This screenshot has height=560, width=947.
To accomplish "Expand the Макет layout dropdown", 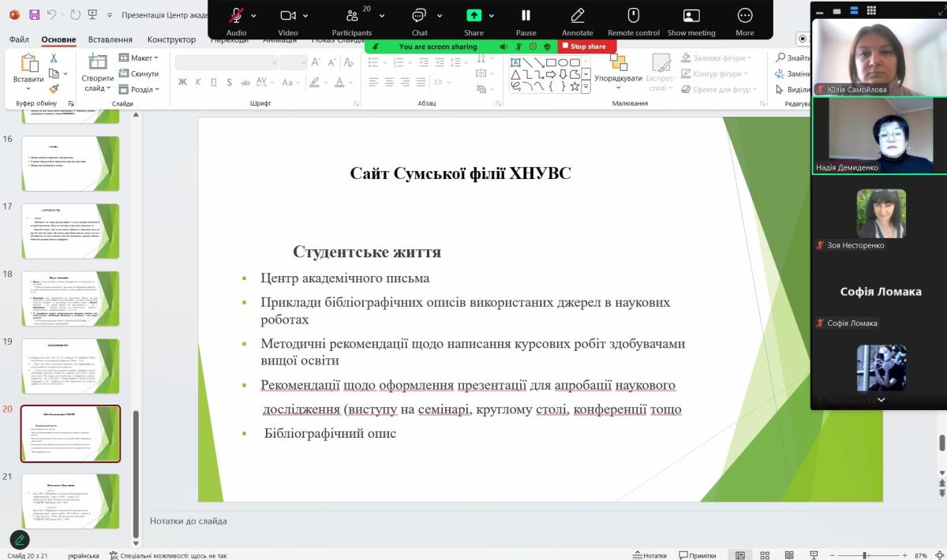I will pyautogui.click(x=138, y=58).
